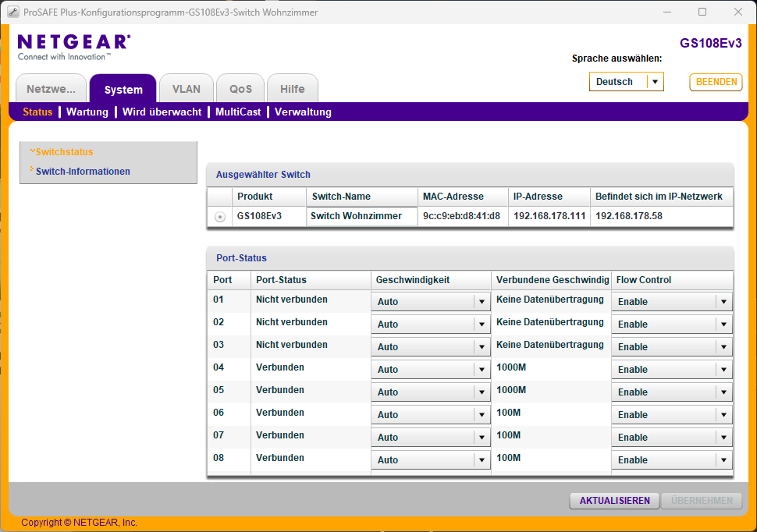Click the Switch-Name column header
The width and height of the screenshot is (757, 532).
pyautogui.click(x=361, y=197)
